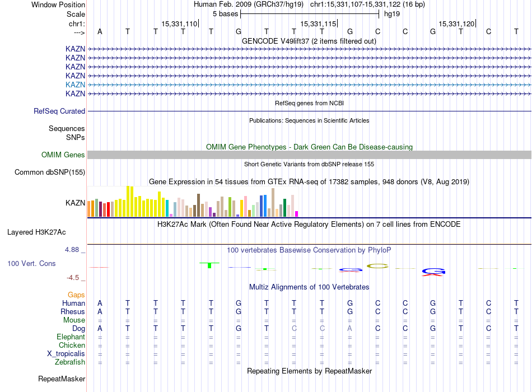Click base A in the ---> sequence row
Image resolution: width=532 pixels, height=392 pixels.
tap(100, 31)
